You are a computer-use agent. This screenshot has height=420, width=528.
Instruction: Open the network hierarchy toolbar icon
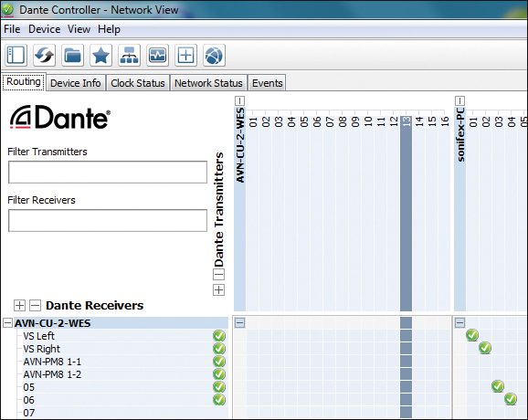coord(129,55)
